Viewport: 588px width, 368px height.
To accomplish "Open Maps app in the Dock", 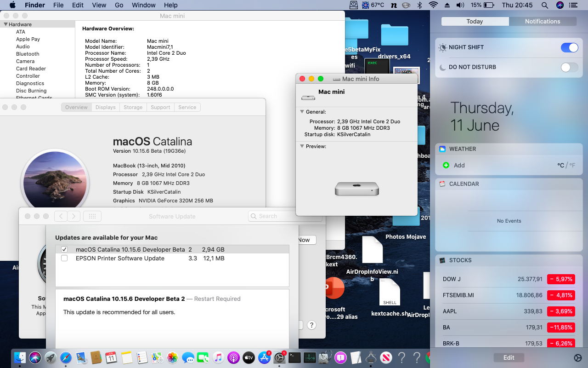I will (157, 357).
